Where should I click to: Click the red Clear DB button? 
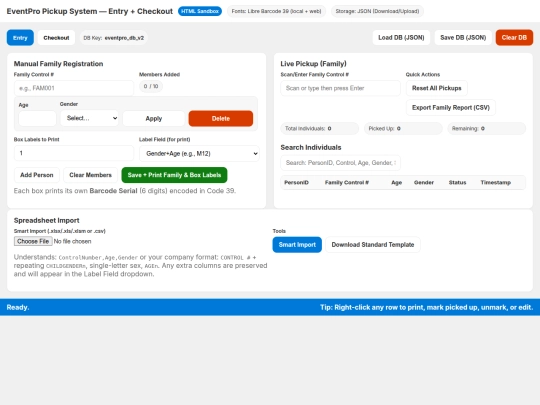(x=514, y=38)
